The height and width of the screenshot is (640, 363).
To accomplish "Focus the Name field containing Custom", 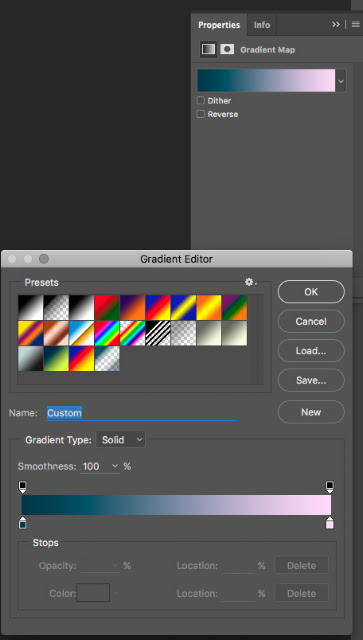I will (141, 413).
